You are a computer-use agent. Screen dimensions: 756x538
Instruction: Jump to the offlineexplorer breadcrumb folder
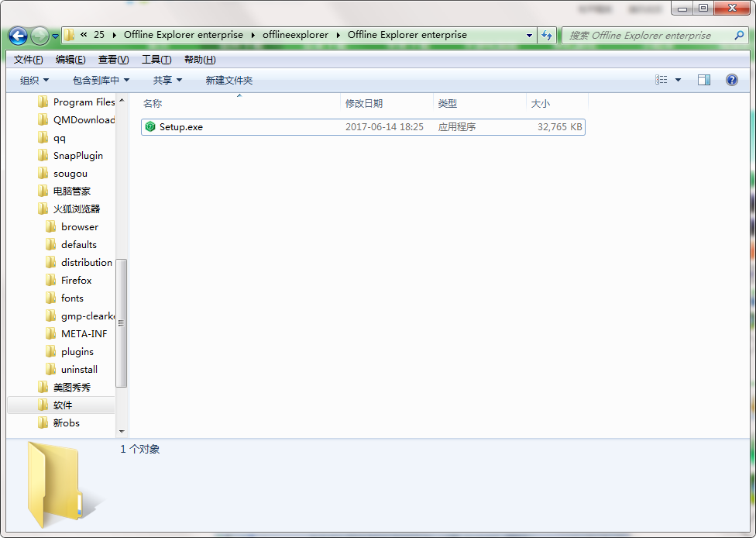[x=295, y=35]
